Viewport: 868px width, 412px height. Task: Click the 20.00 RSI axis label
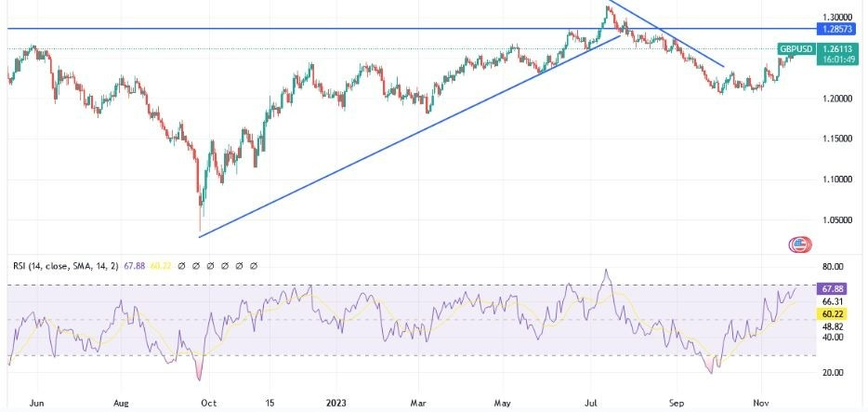833,373
